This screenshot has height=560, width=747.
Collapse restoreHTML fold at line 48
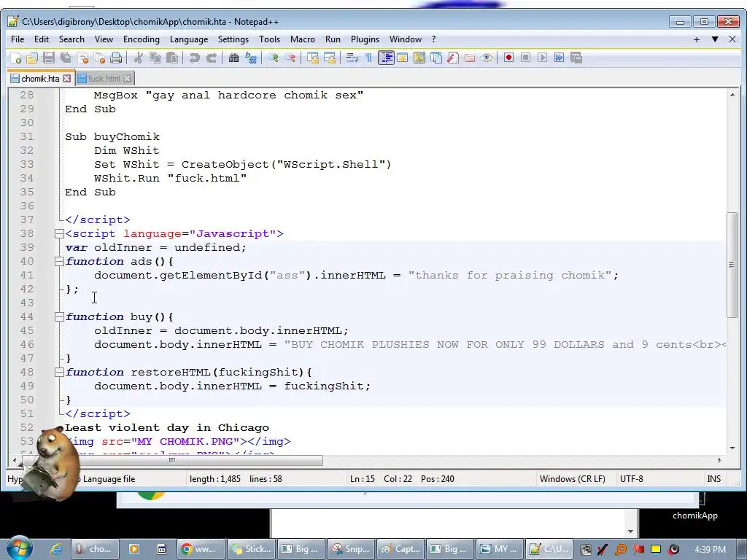click(x=59, y=373)
